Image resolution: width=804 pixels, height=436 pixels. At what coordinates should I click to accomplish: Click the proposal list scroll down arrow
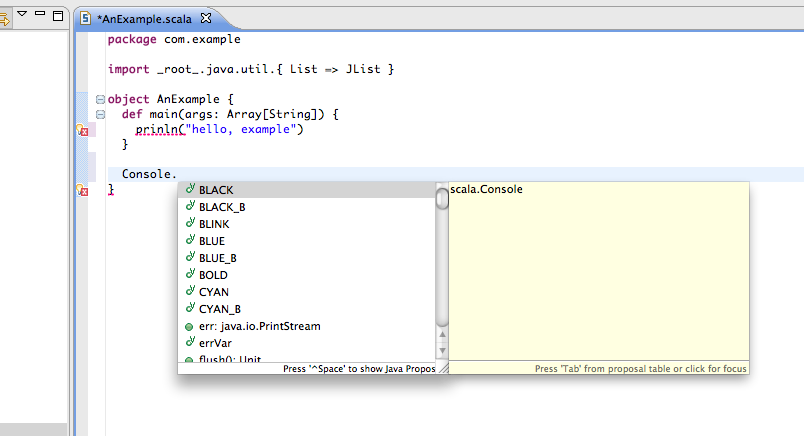[x=442, y=350]
